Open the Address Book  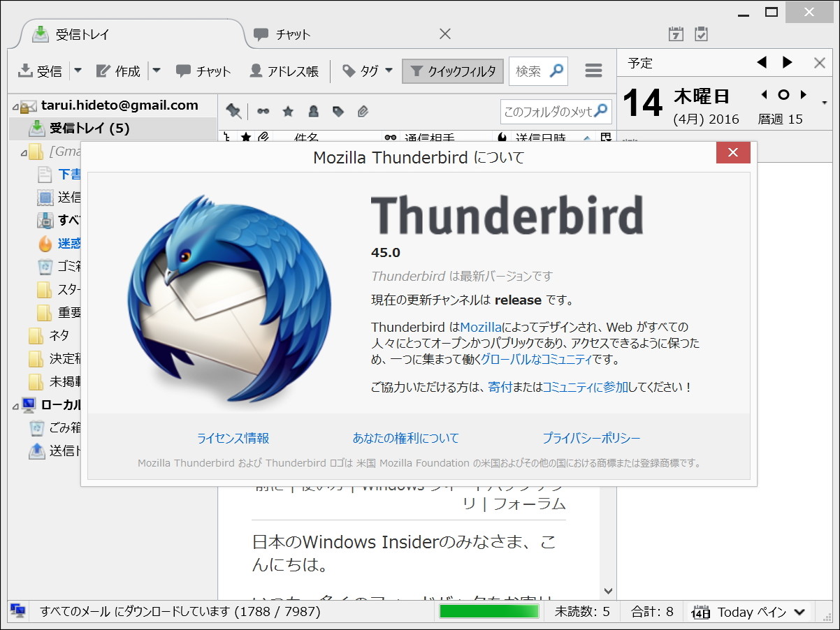[x=273, y=71]
